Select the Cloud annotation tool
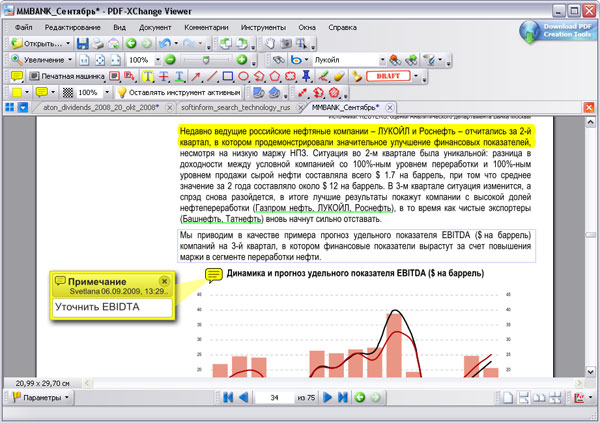The height and width of the screenshot is (423, 600). 290,76
